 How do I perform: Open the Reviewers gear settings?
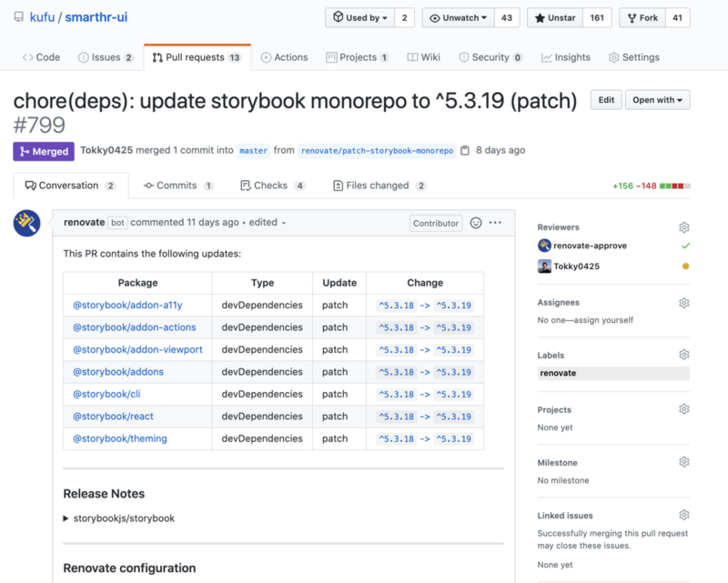click(x=684, y=227)
